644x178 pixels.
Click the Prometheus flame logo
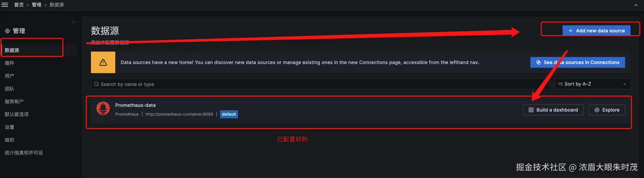(103, 109)
